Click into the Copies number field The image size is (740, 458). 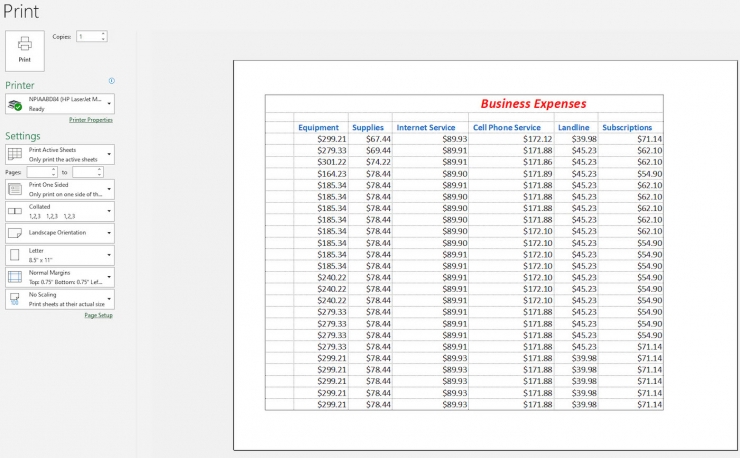[87, 36]
